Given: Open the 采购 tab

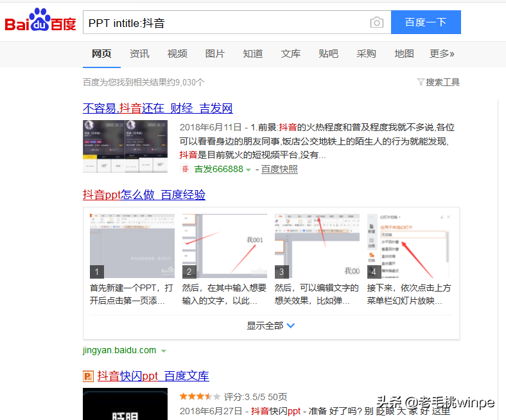Looking at the screenshot, I should pyautogui.click(x=366, y=53).
